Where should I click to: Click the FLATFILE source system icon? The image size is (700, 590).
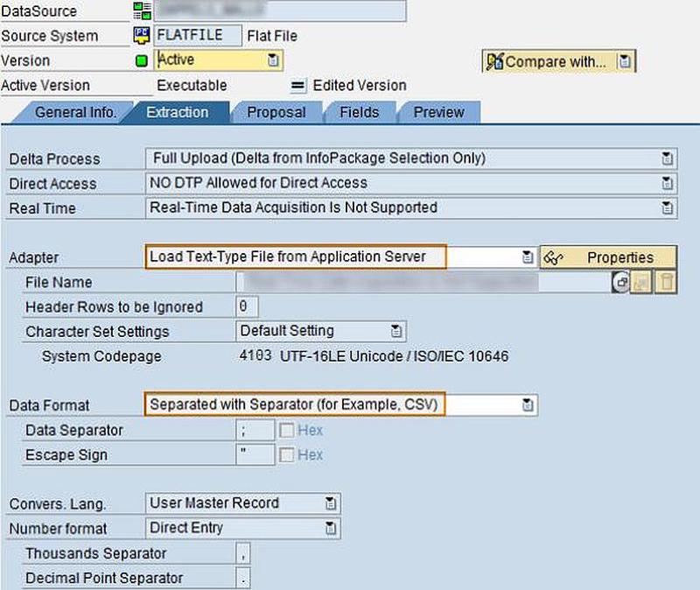pyautogui.click(x=143, y=35)
